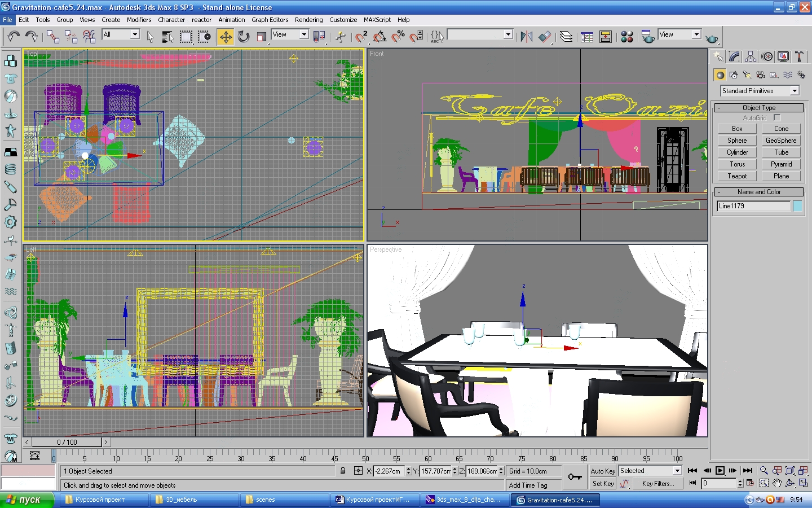Select the Geometry category button
Screen dimensions: 812x508
click(720, 75)
